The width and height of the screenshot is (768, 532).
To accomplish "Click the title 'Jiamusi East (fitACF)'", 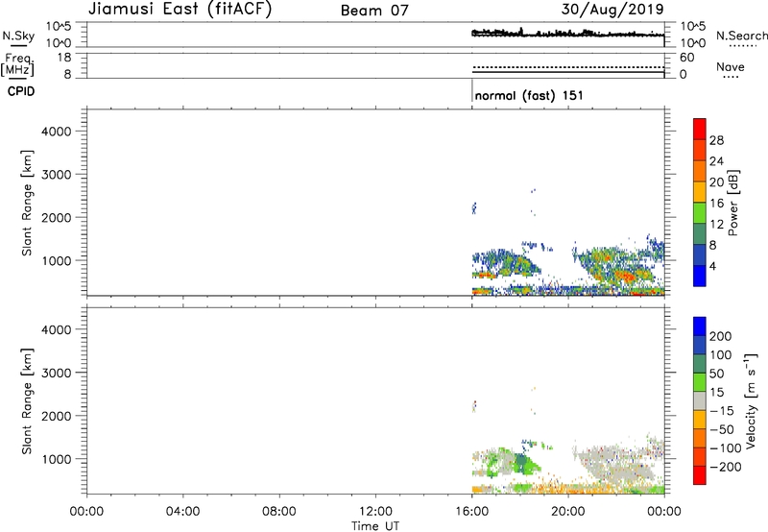I will [x=180, y=10].
